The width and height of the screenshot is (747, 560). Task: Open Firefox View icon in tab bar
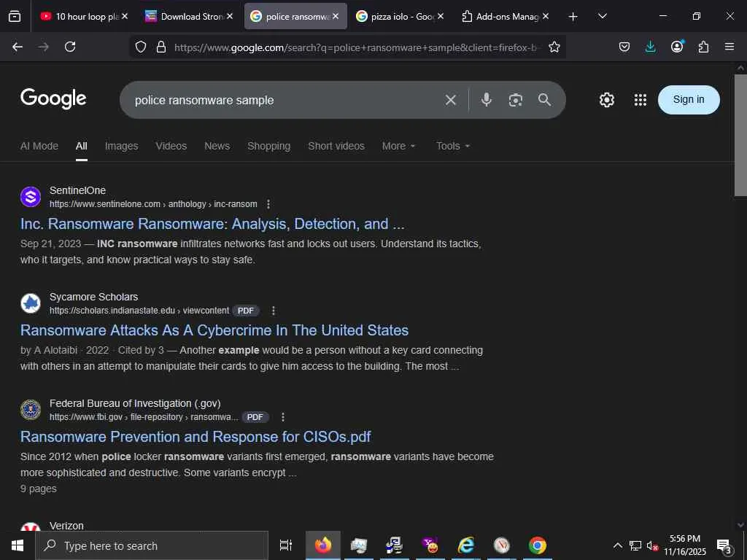coord(15,16)
